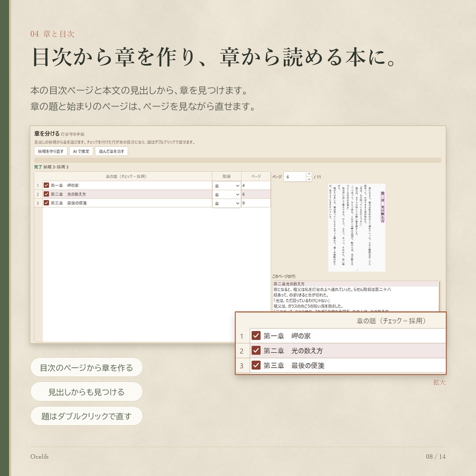Click the 階層 column header
Viewport: 476px width, 476px height.
(226, 176)
